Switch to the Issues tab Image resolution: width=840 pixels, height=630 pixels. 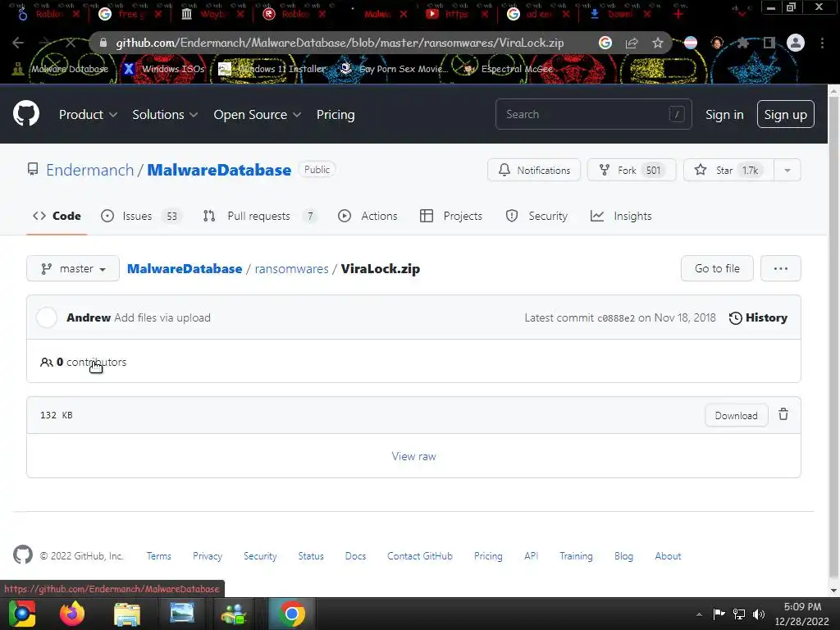coord(141,216)
